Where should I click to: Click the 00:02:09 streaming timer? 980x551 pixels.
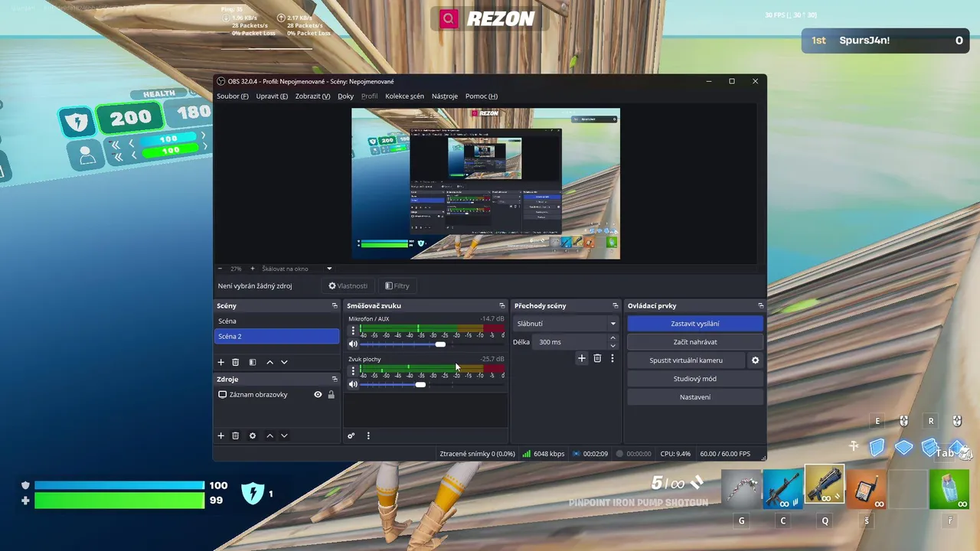[x=590, y=454]
